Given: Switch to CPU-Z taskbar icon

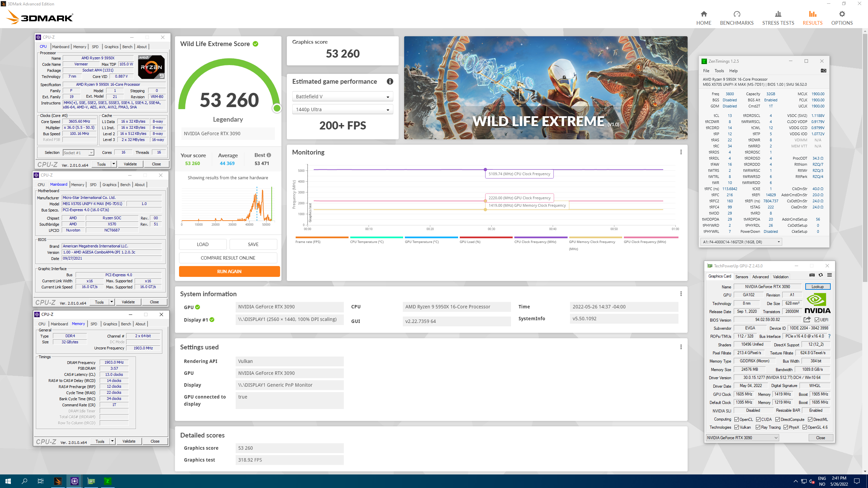Looking at the screenshot, I should [x=75, y=481].
